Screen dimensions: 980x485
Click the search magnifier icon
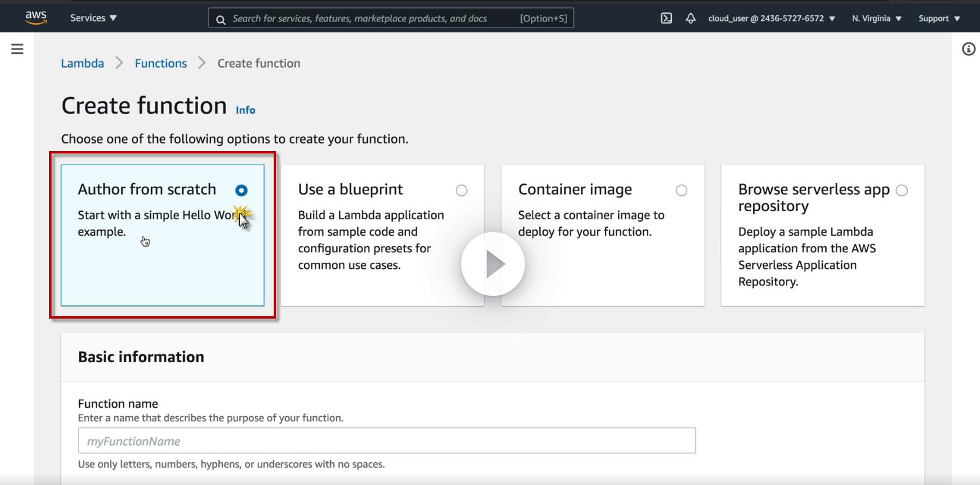221,19
